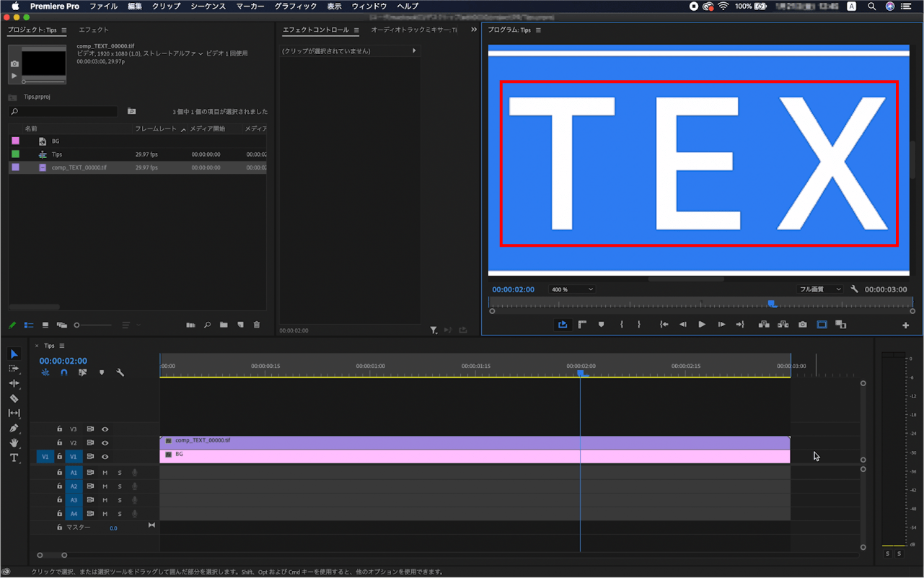
Task: Select the Selection tool arrow
Action: 14,354
